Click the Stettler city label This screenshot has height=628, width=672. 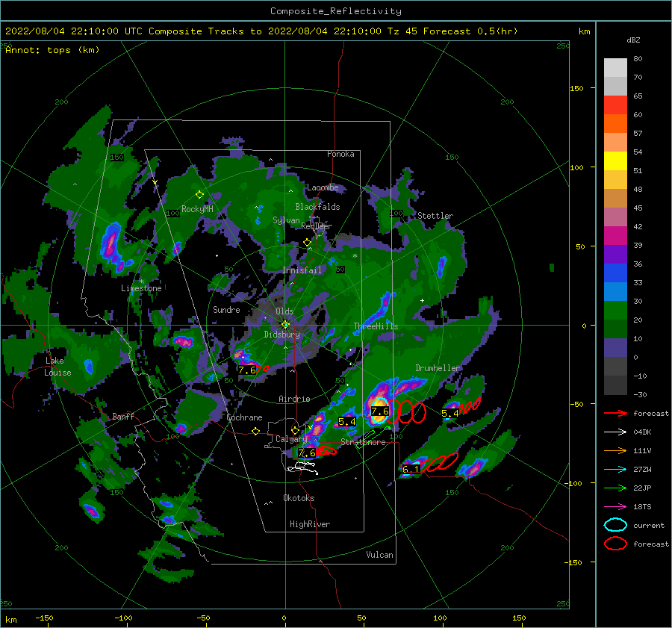435,216
